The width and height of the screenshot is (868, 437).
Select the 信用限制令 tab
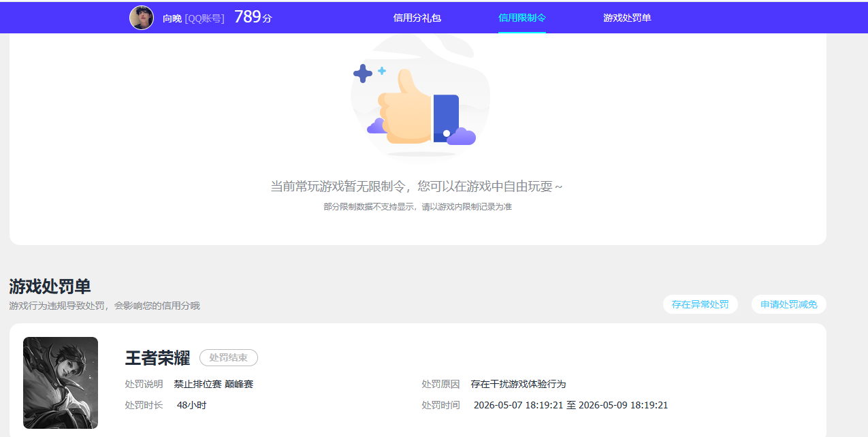[x=522, y=18]
